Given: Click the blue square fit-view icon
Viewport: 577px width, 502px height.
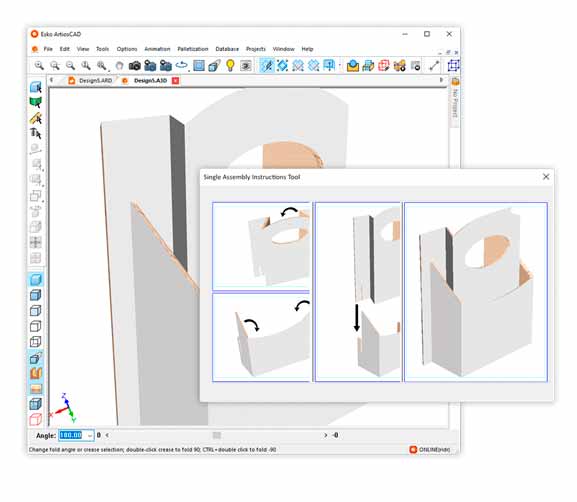Looking at the screenshot, I should (199, 66).
